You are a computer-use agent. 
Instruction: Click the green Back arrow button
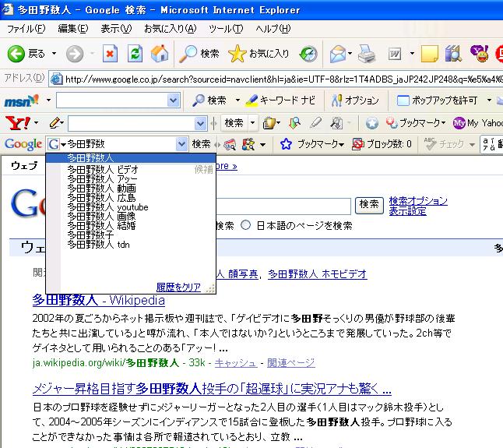(16, 53)
